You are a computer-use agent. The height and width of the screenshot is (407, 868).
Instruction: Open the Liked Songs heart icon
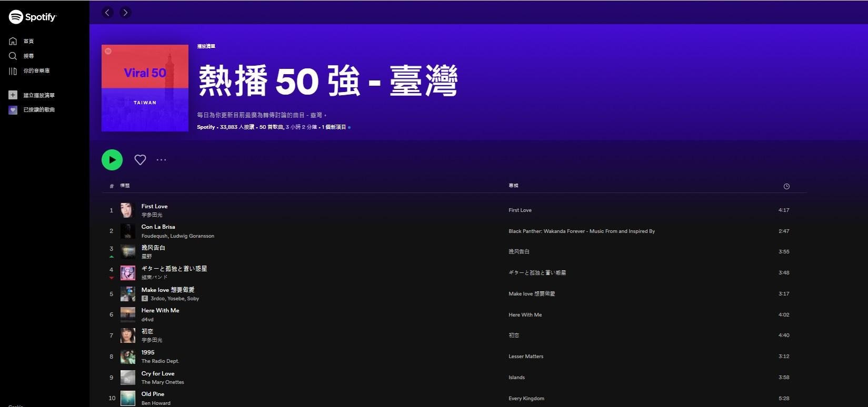(13, 110)
